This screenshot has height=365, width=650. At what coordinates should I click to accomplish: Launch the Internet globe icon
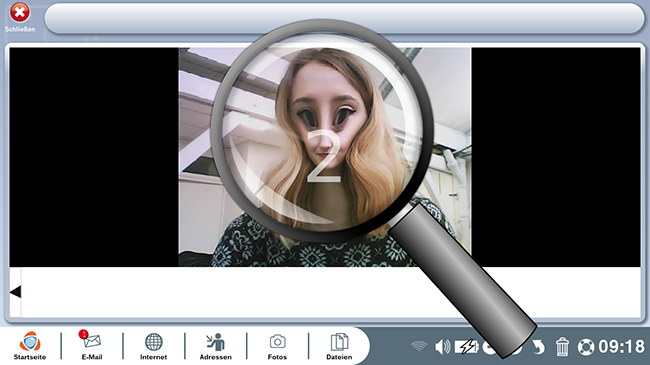pyautogui.click(x=153, y=345)
